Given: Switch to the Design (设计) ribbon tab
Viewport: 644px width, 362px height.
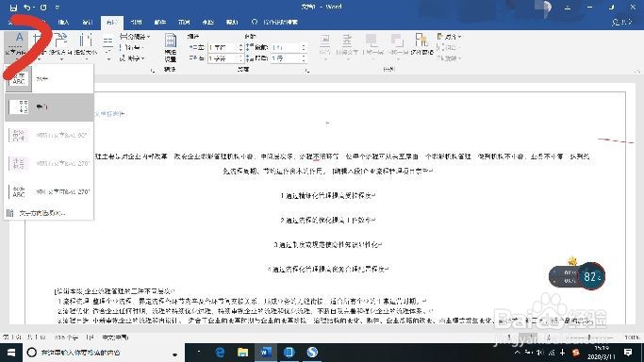Looking at the screenshot, I should pos(88,23).
